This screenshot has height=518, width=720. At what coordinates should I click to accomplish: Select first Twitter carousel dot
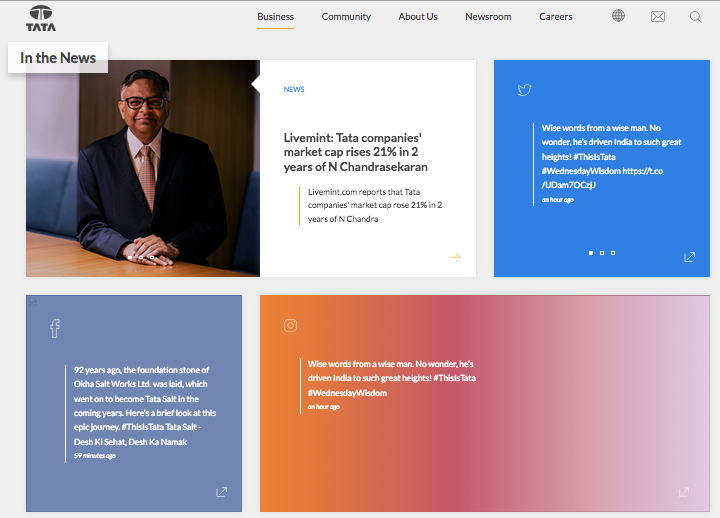[x=591, y=253]
